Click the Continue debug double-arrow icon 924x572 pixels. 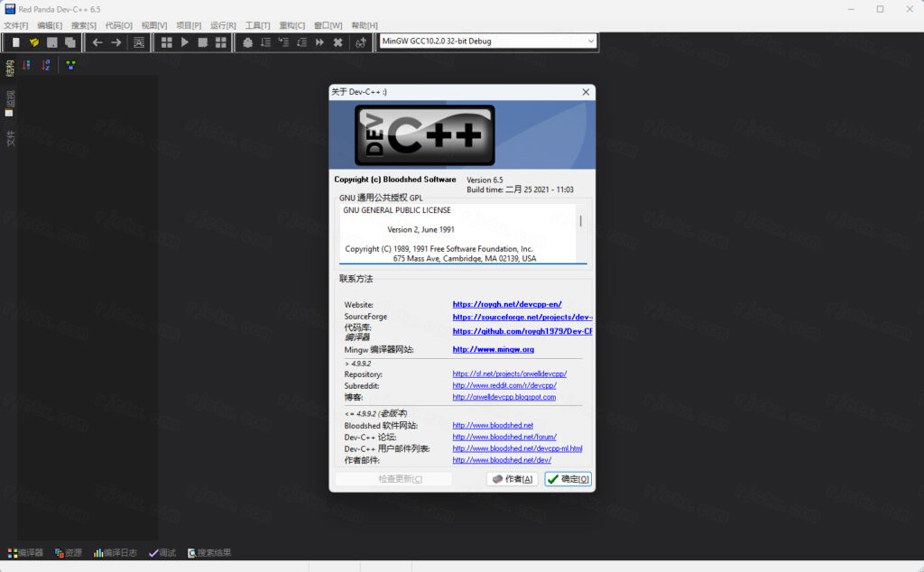coord(319,42)
